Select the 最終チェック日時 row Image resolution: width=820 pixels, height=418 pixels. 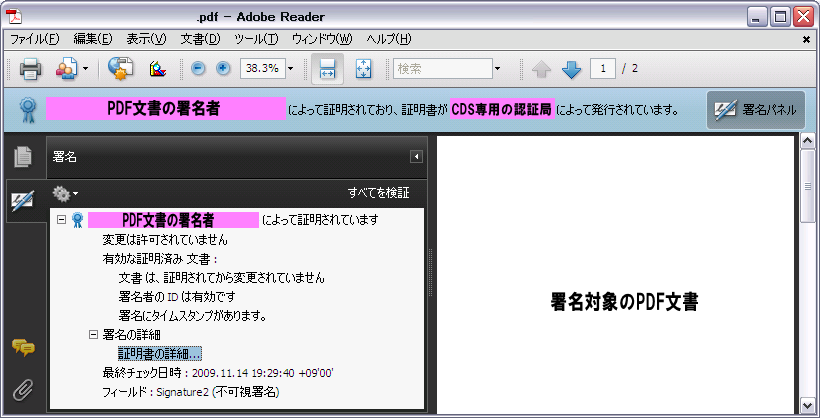coord(218,373)
